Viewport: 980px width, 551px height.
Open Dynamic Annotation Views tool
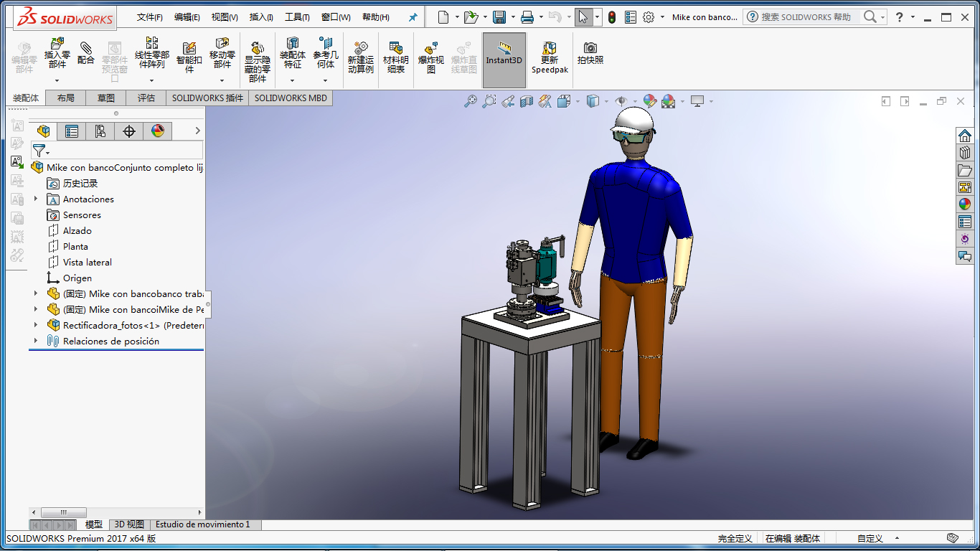545,102
